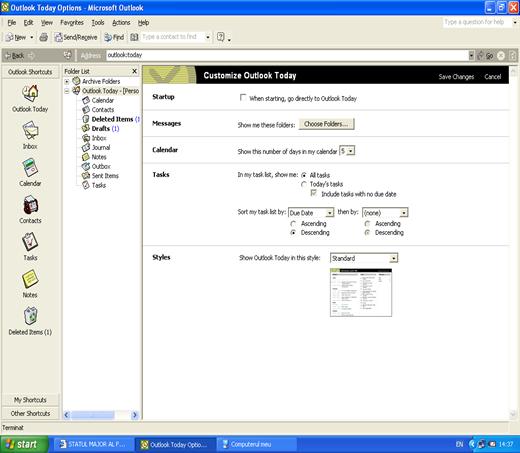Click the Cancel link in header
The image size is (520, 453).
[x=493, y=77]
